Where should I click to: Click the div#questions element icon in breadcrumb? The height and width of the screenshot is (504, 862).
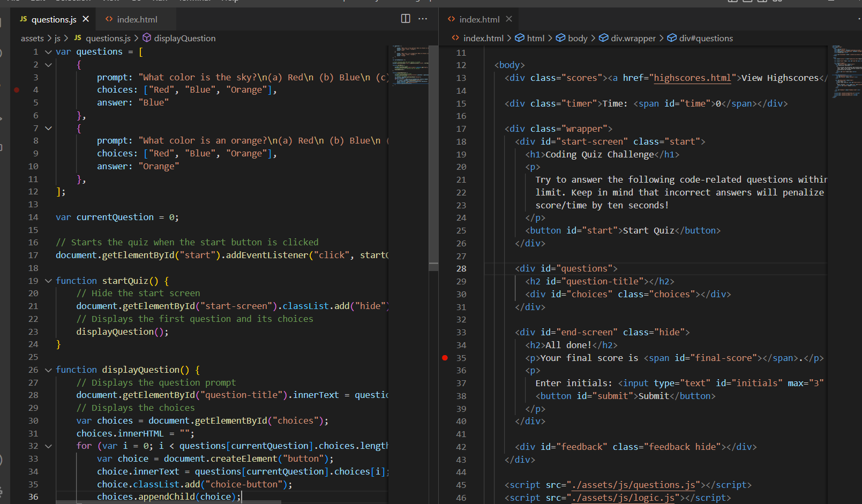[x=672, y=38]
